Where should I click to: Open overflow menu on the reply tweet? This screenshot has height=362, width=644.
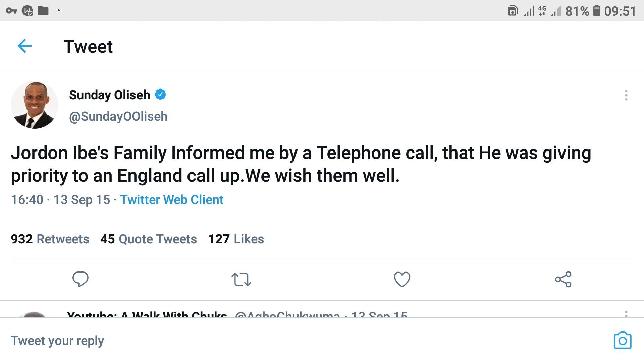(x=626, y=314)
